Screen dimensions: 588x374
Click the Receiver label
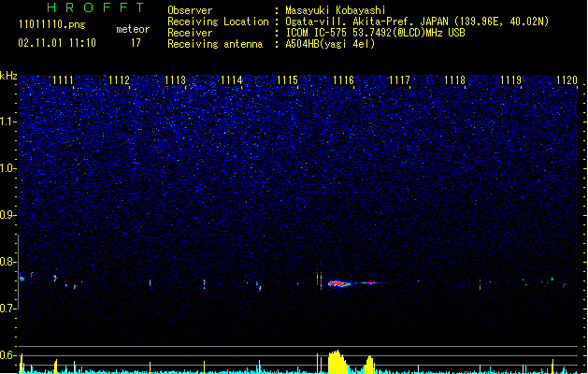[x=190, y=33]
